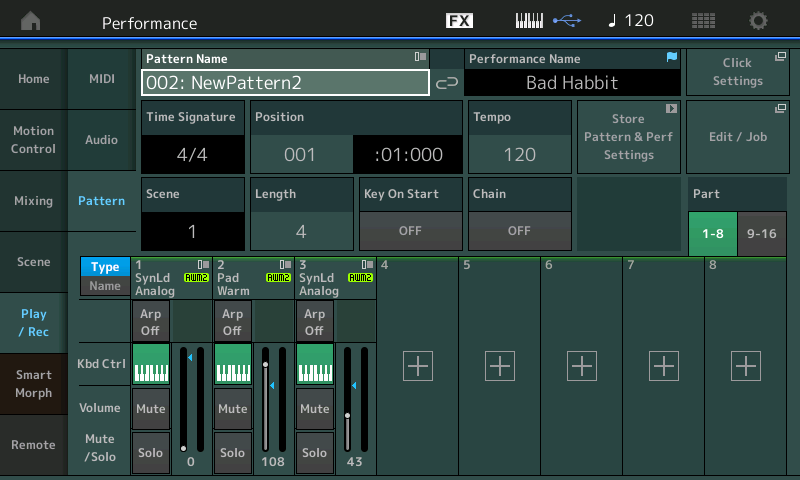
Task: Open Click Settings popup
Action: 737,72
